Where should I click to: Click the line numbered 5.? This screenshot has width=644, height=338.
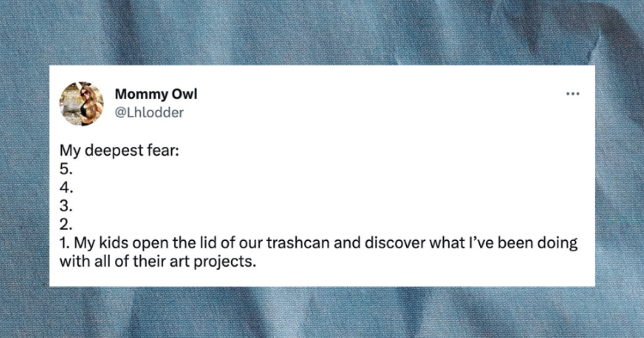click(x=65, y=170)
